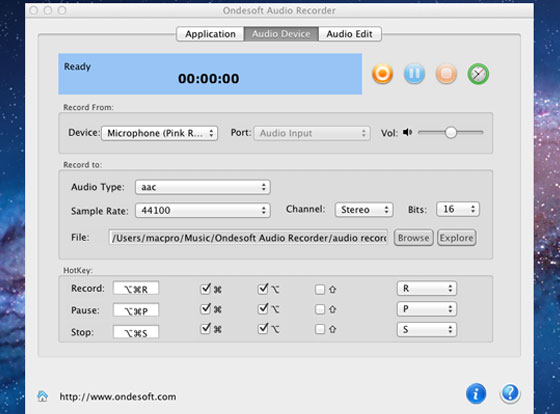Screen dimensions: 560x414
Task: Open the Device dropdown showing Microphone
Action: (160, 133)
